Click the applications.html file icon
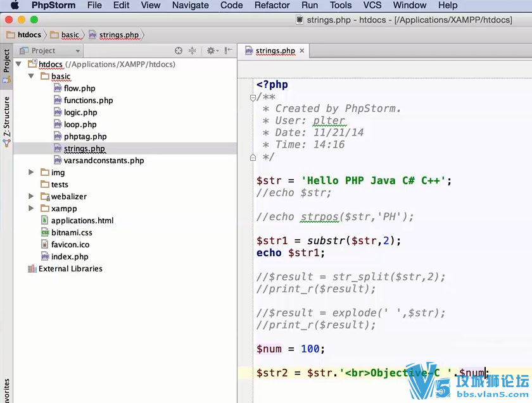The image size is (532, 403). click(x=45, y=220)
